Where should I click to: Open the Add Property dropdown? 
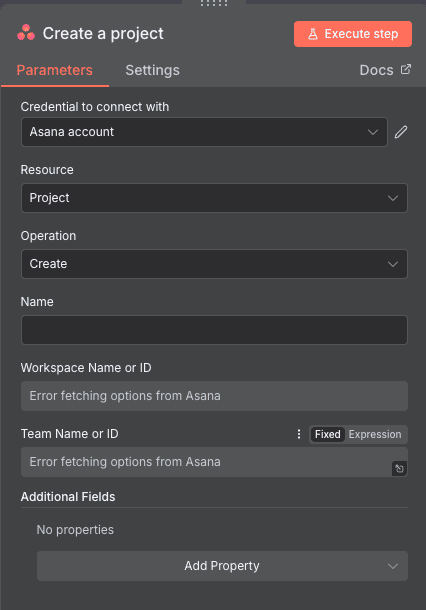pos(223,566)
